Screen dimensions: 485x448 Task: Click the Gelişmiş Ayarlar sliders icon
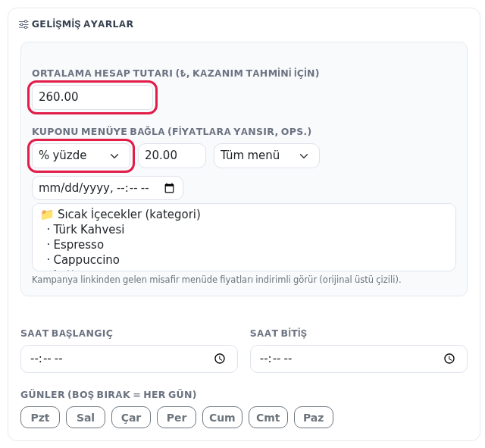(x=23, y=24)
